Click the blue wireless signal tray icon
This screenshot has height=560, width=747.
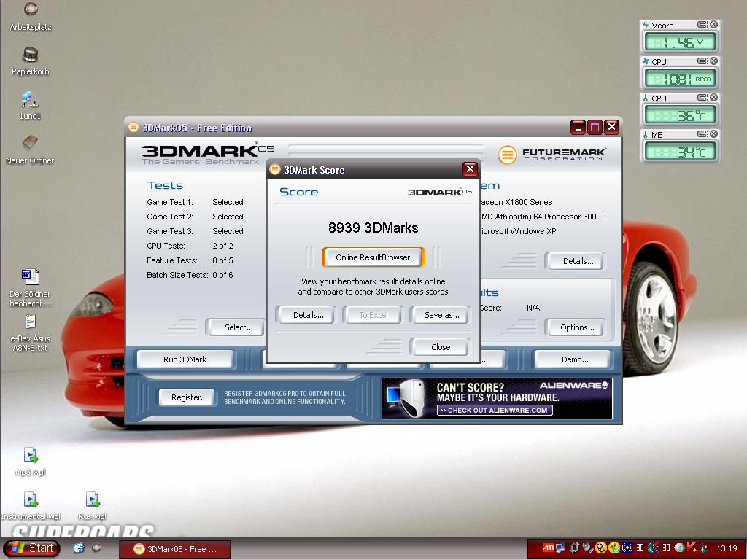click(x=627, y=548)
